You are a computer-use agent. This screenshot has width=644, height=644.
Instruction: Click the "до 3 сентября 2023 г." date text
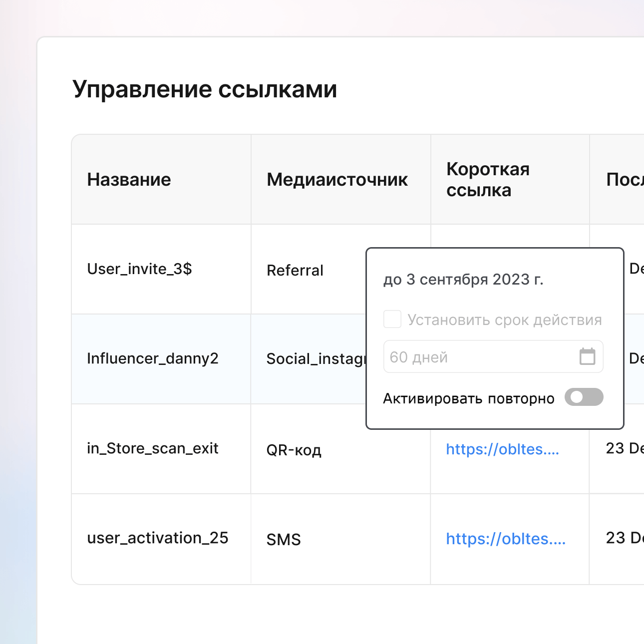(x=463, y=280)
